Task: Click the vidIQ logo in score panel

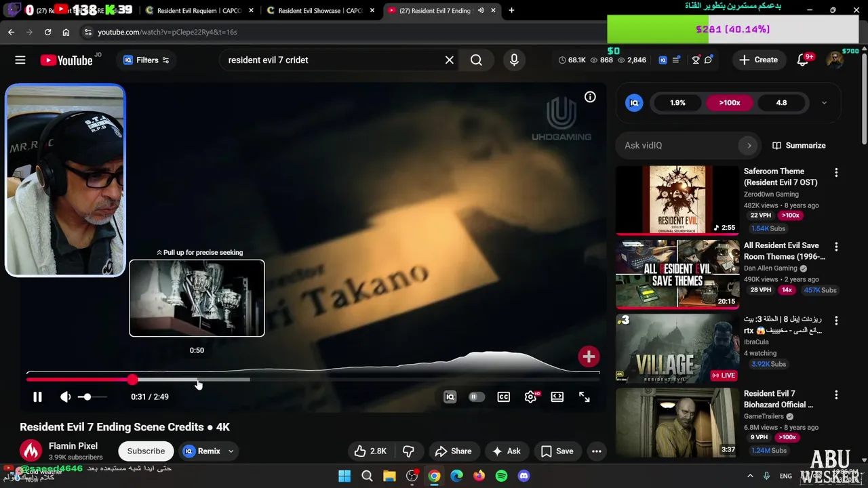Action: pyautogui.click(x=634, y=103)
